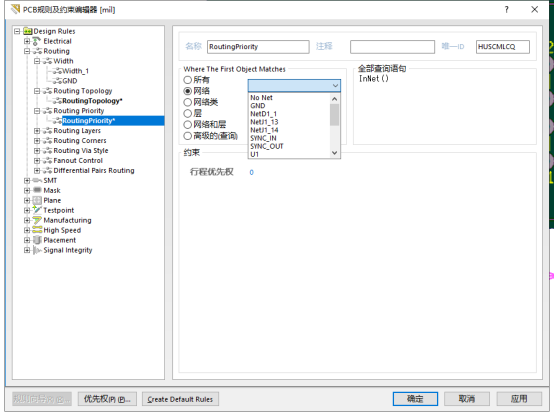Click the RoutingPriority name field
Screen dimensions: 554x417
pos(258,47)
